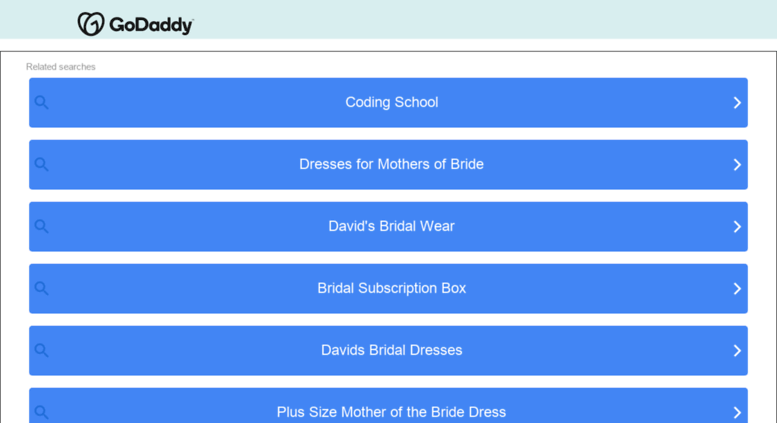Click the search icon on Davids Bridal Dresses row

pos(42,350)
